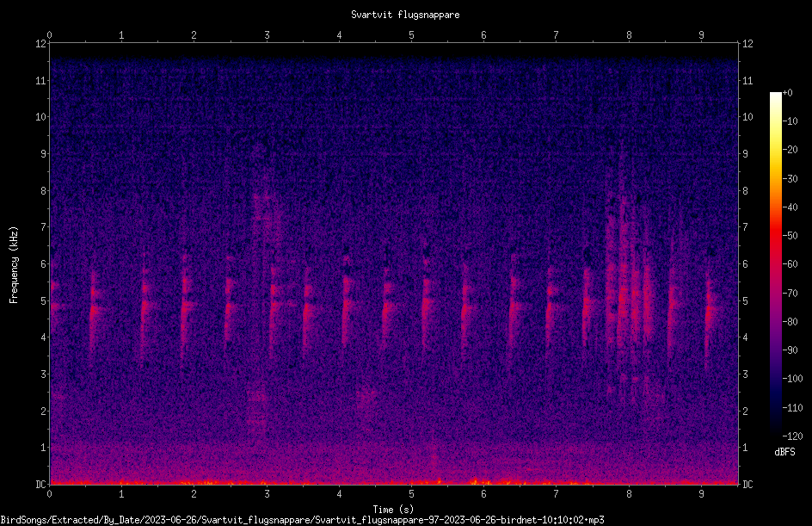Click the "12" tick on the left frequency axis
812x526 pixels.
click(40, 44)
